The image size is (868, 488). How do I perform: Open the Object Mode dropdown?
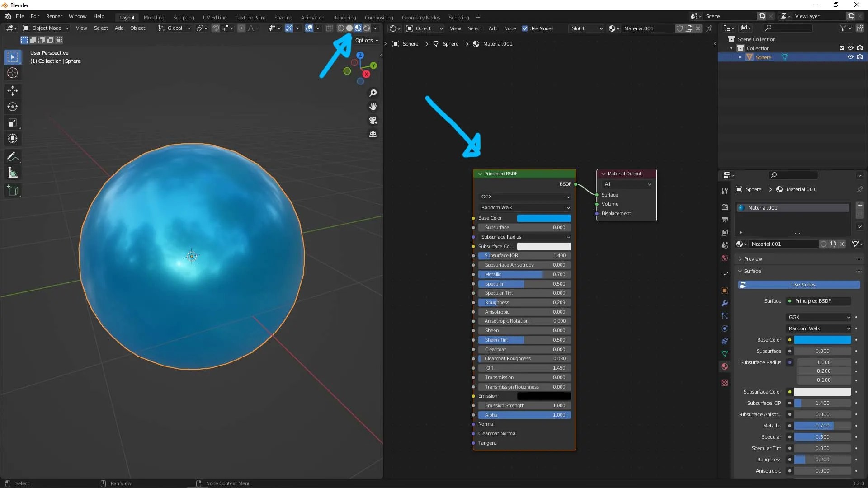click(x=47, y=28)
